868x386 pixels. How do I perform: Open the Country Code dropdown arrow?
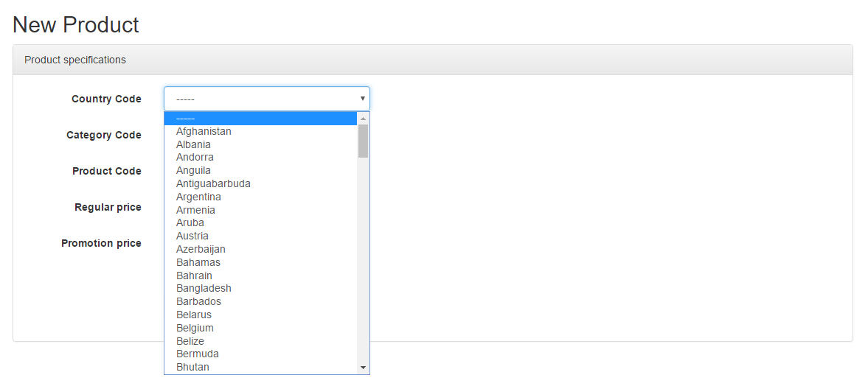click(363, 99)
